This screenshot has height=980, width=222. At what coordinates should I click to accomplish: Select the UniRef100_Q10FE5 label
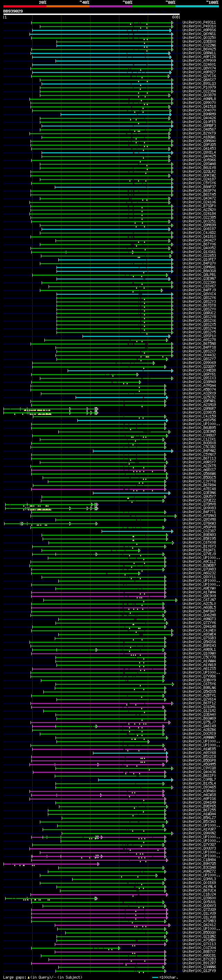click(199, 122)
